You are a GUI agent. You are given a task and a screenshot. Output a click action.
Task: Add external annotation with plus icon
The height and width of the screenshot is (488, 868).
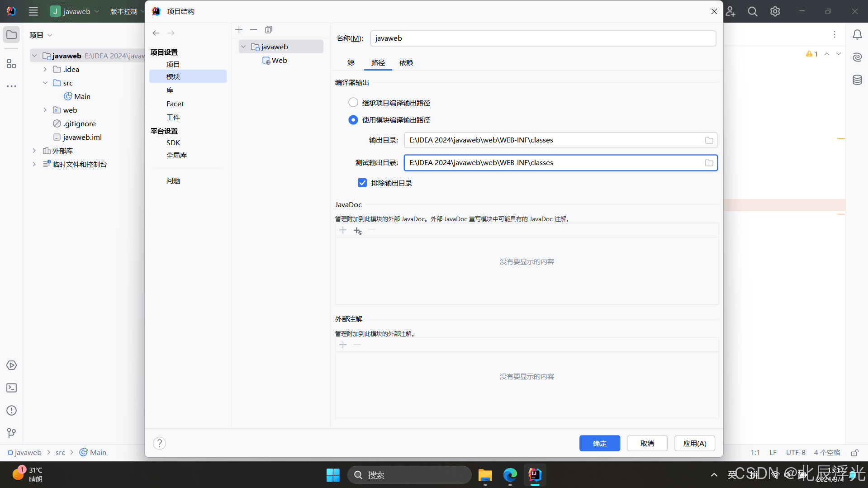[343, 345]
